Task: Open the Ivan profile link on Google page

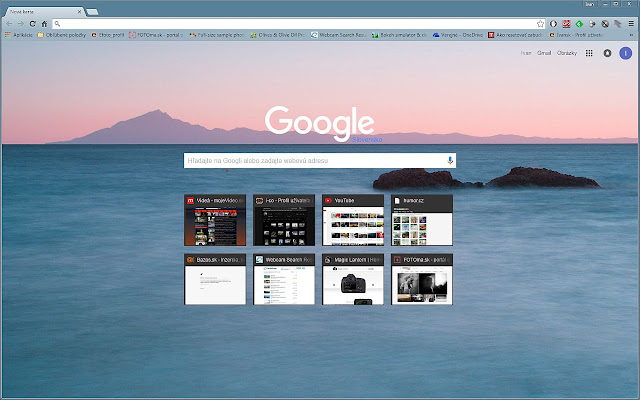Action: tap(526, 53)
